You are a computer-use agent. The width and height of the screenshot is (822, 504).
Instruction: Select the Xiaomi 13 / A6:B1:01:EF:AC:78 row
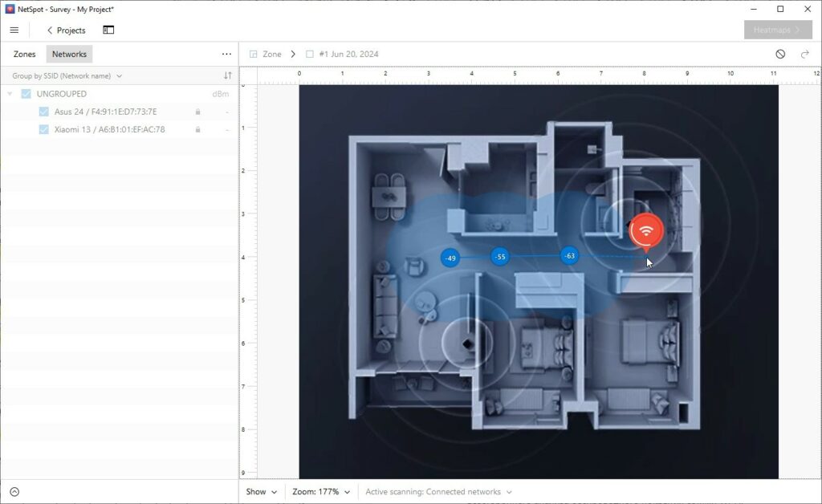(x=120, y=129)
